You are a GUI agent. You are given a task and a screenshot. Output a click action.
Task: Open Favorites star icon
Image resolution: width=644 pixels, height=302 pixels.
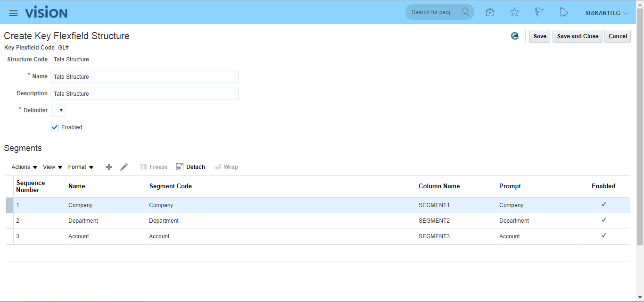(x=514, y=13)
